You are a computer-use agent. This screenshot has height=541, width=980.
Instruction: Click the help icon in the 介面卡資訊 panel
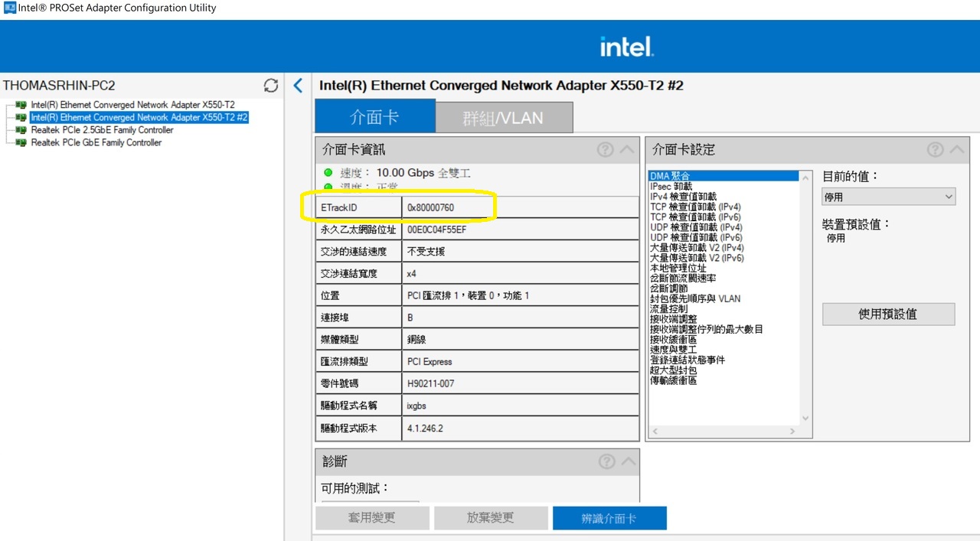(605, 149)
